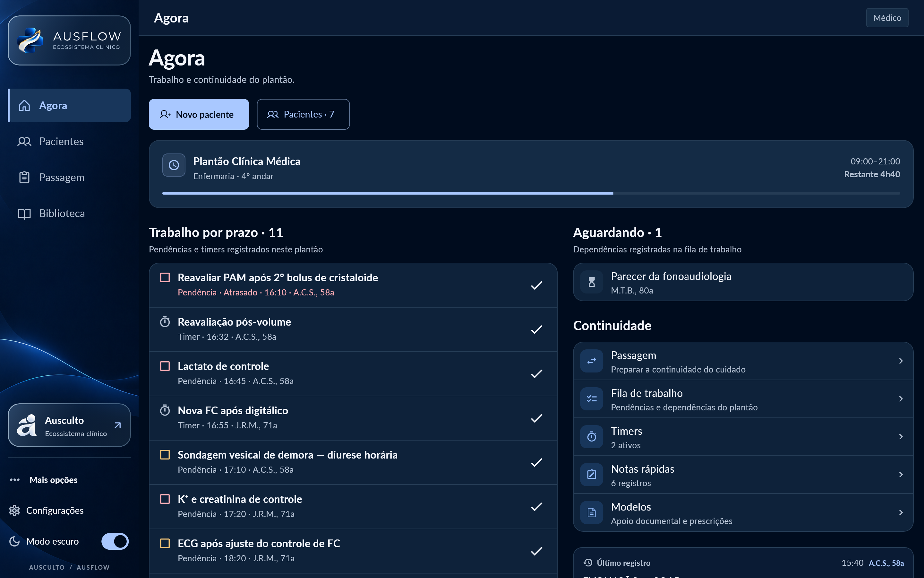Image resolution: width=924 pixels, height=578 pixels.
Task: Click the Notas rápidas notepad icon
Action: [x=591, y=474]
